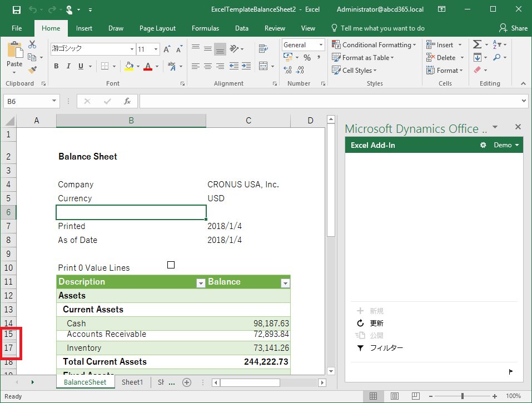532x403 pixels.
Task: Underline the selected text
Action: [81, 66]
